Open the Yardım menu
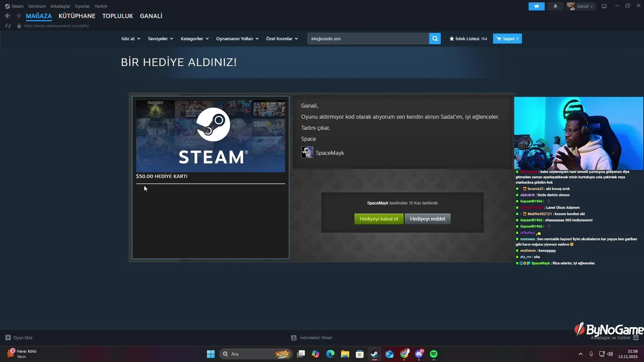Viewport: 644px width, 362px height. (x=101, y=6)
